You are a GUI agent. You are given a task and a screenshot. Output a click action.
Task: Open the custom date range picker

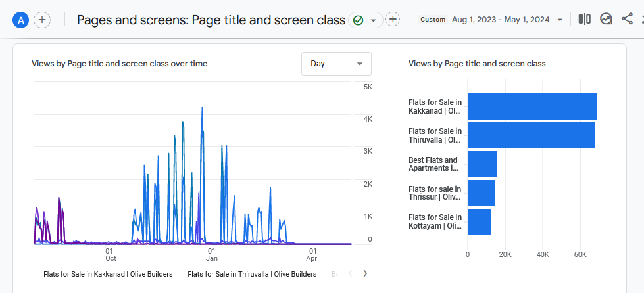click(492, 20)
